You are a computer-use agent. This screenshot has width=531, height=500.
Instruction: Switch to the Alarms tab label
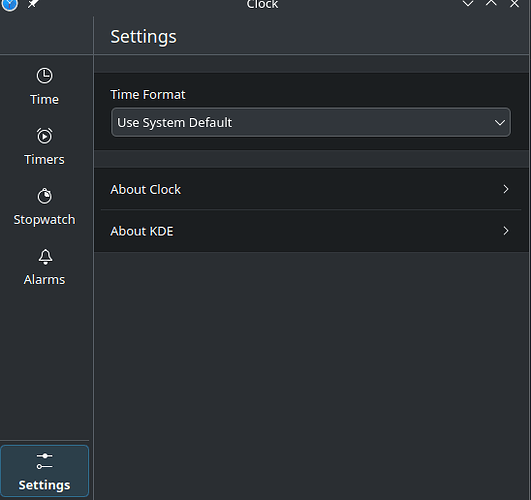click(x=44, y=280)
